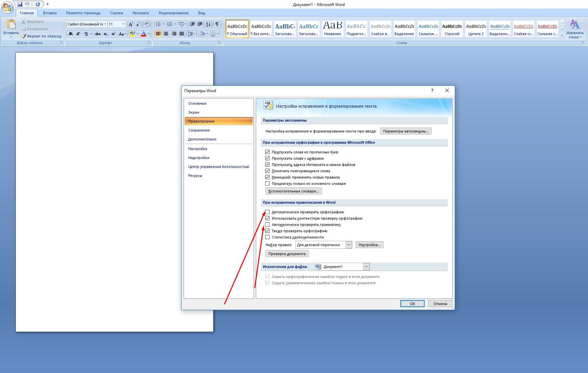Open line spacing dropdown
This screenshot has height=373, width=588.
[192, 34]
